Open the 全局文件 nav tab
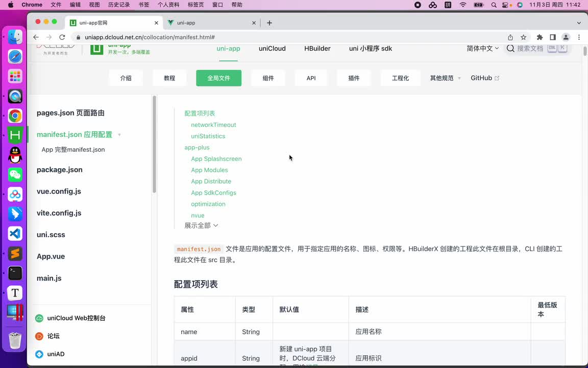 [218, 78]
